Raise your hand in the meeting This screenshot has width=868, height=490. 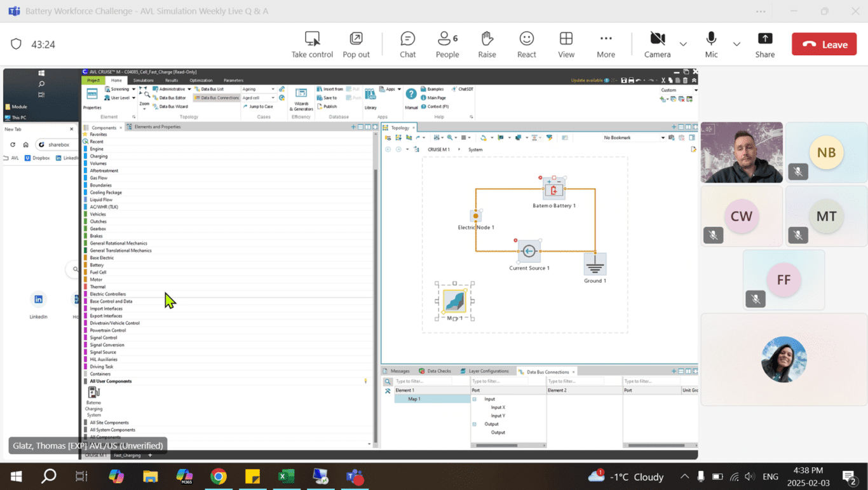point(487,44)
